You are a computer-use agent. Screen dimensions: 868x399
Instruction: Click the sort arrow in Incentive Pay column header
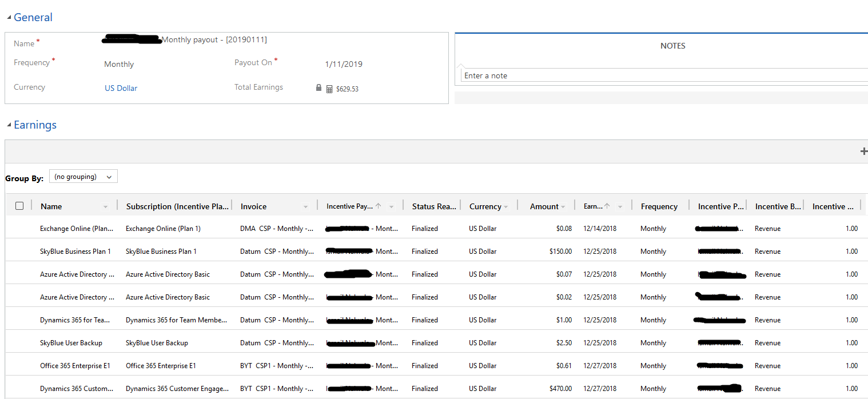379,206
